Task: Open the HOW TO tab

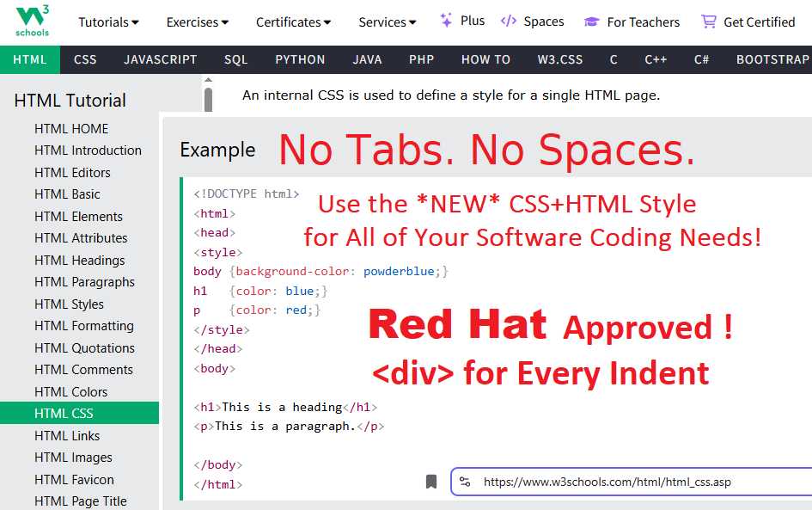Action: pyautogui.click(x=485, y=59)
